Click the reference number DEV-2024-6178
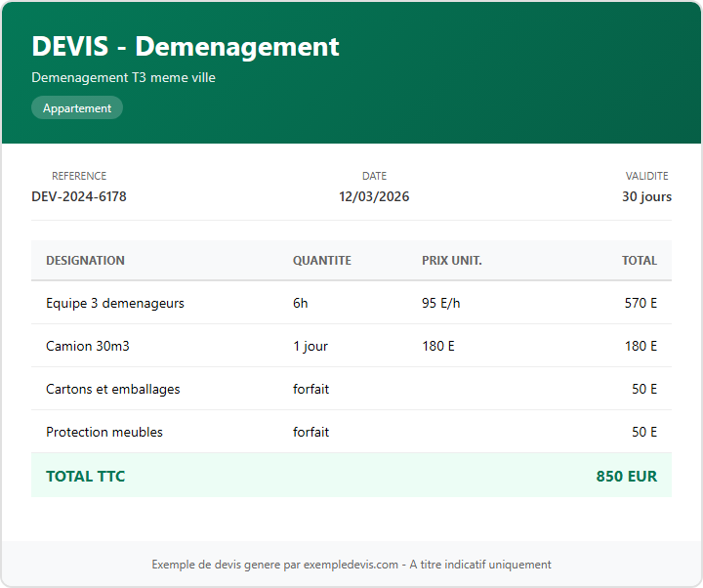The image size is (703, 588). coord(79,196)
